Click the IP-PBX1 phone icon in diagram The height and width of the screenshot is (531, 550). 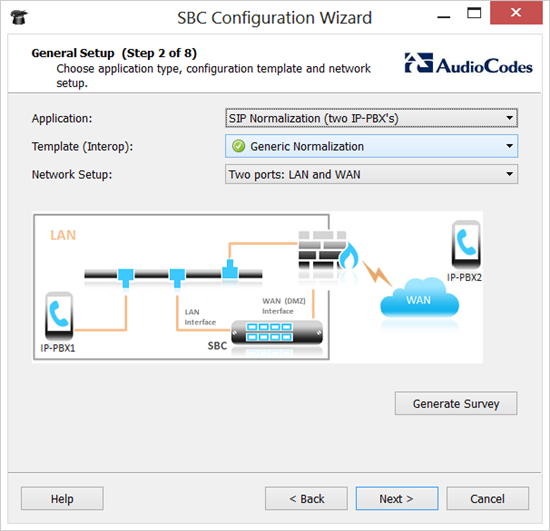[59, 316]
